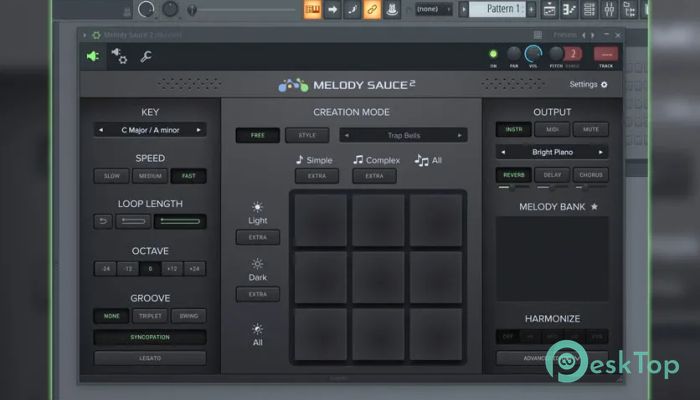
Task: Set octave to +12
Action: click(172, 269)
